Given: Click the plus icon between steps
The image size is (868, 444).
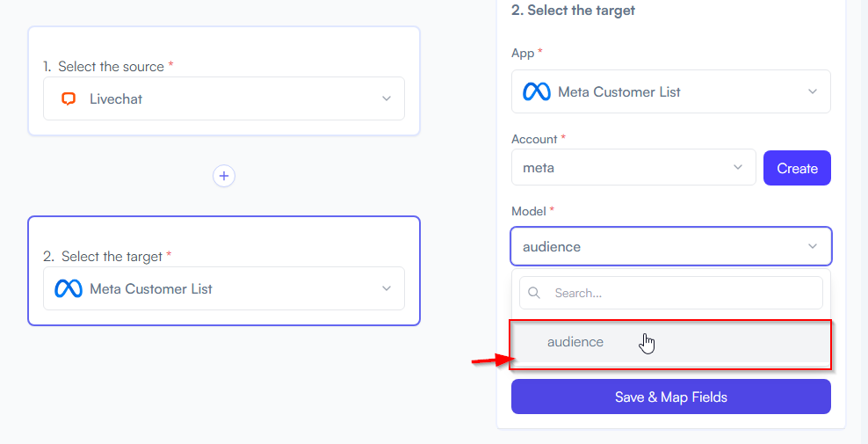Looking at the screenshot, I should [224, 176].
